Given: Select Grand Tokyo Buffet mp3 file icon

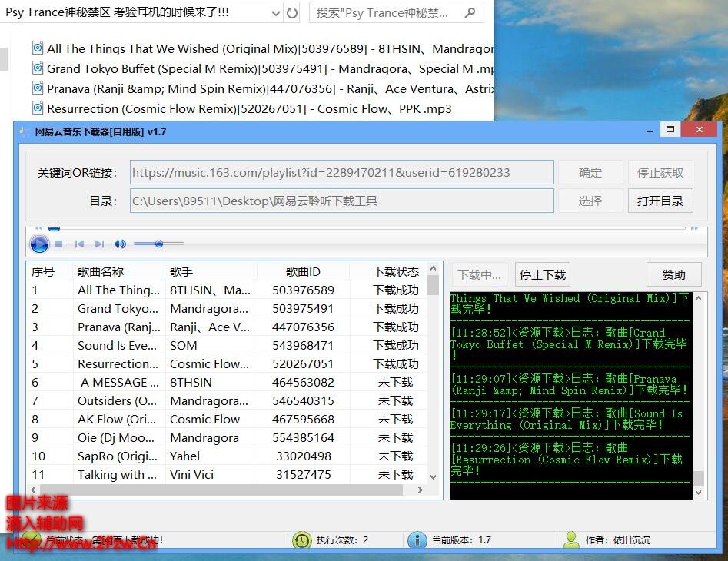Looking at the screenshot, I should (38, 68).
